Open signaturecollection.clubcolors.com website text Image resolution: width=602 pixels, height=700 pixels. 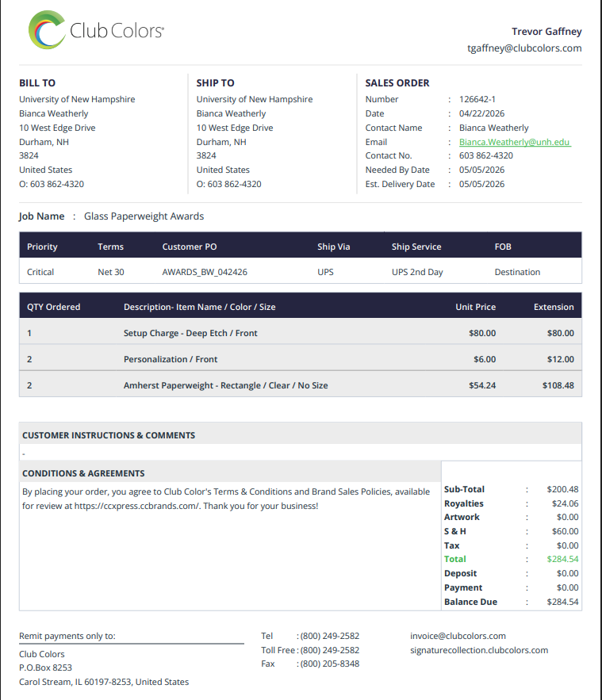(x=479, y=650)
